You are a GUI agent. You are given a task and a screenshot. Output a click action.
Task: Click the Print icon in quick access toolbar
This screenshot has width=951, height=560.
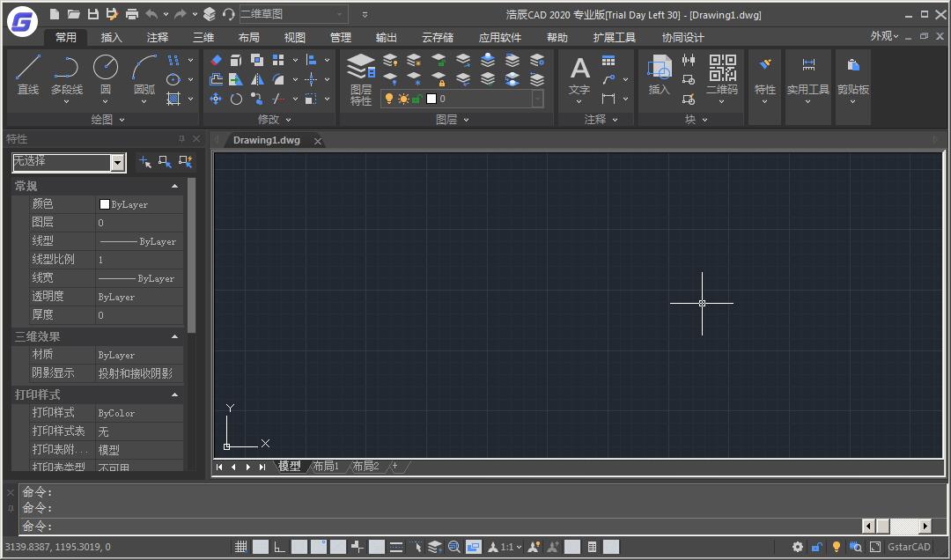click(x=131, y=14)
